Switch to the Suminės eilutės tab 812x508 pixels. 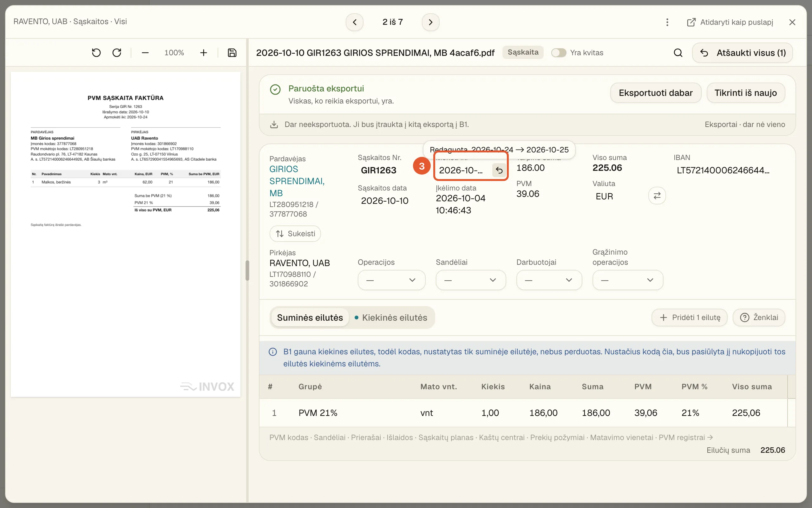coord(310,317)
